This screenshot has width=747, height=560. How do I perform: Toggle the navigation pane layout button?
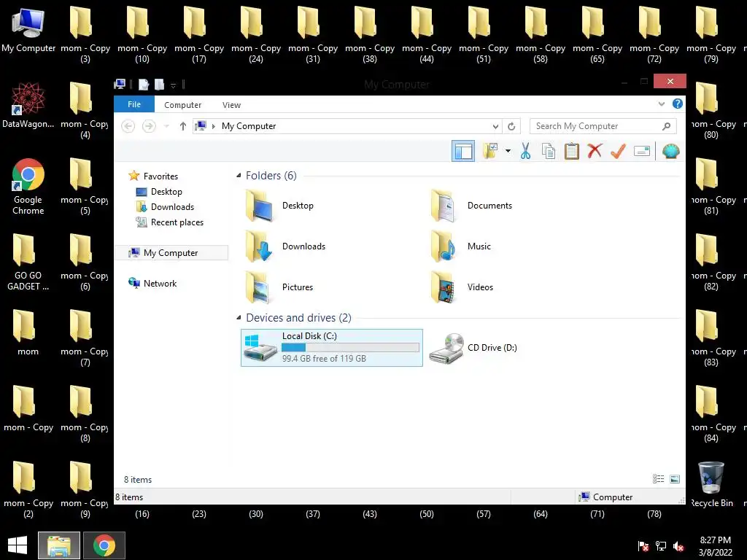pos(463,152)
